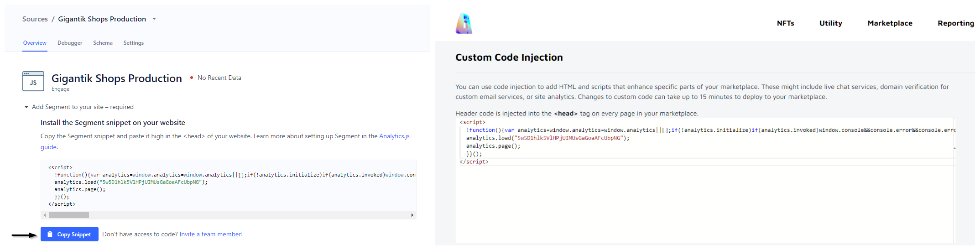The height and width of the screenshot is (250, 980).
Task: Click the JS source icon
Action: point(33,81)
